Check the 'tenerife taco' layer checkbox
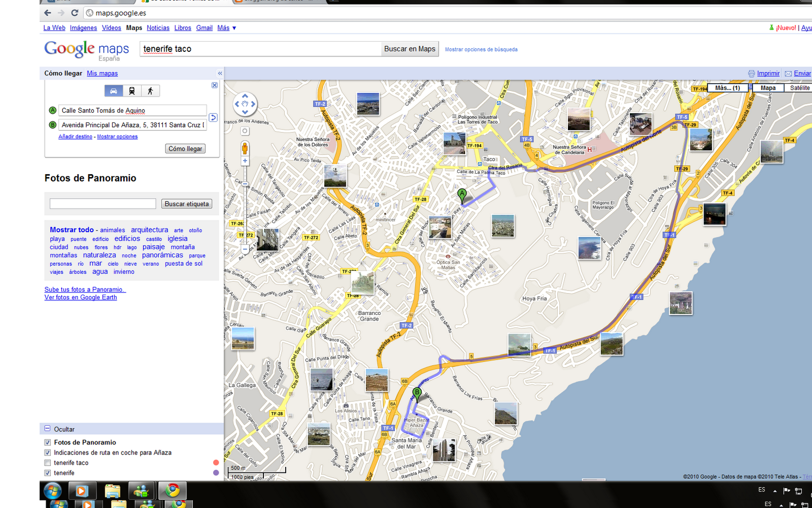812x508 pixels. pos(48,463)
